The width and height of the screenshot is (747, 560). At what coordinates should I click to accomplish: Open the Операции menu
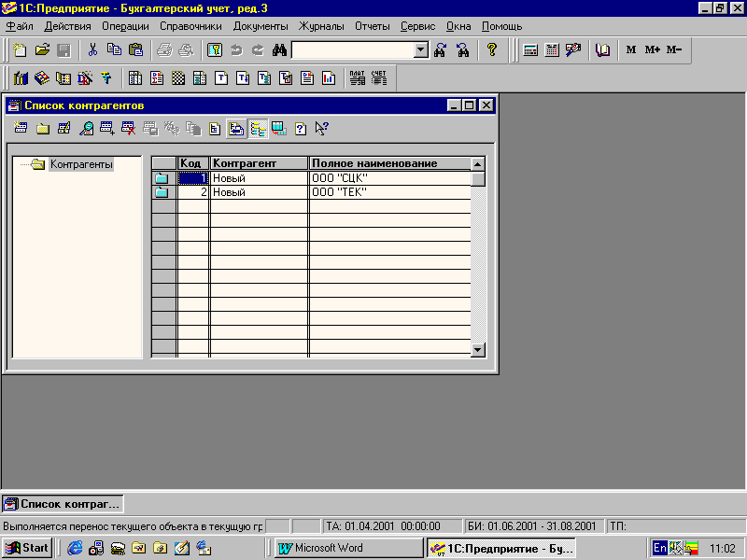click(125, 26)
